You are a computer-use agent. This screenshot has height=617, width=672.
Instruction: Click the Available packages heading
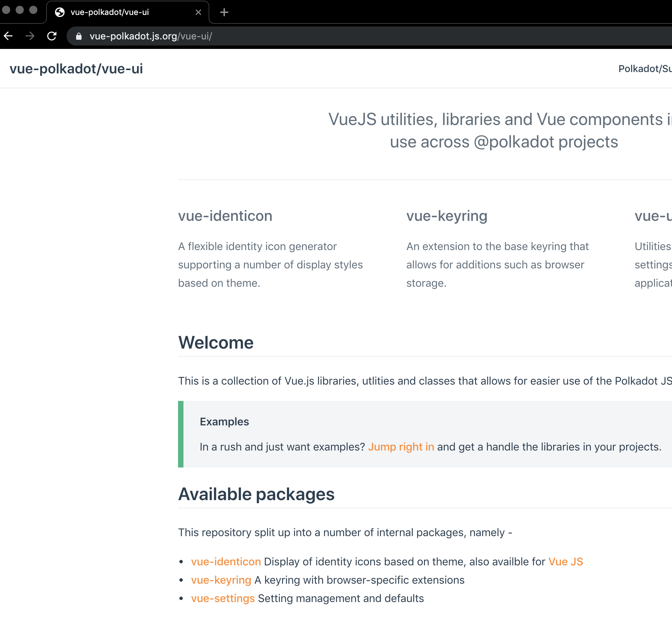coord(257,494)
